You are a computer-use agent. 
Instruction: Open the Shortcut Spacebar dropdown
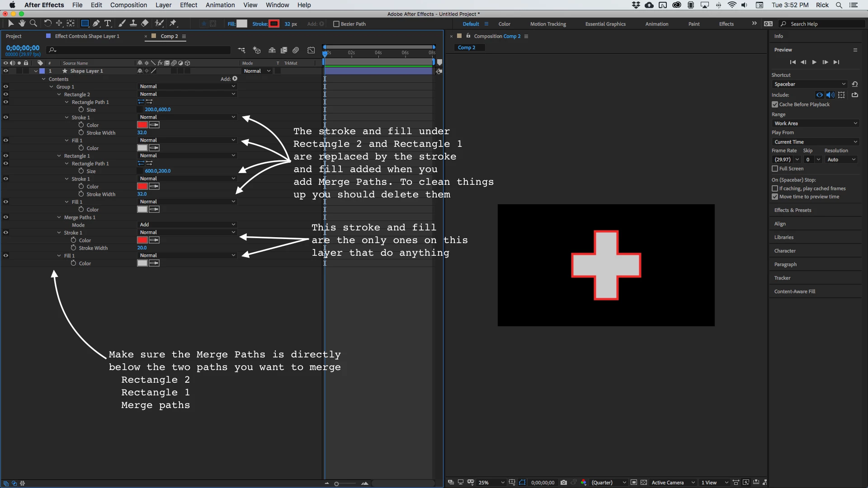click(x=809, y=84)
